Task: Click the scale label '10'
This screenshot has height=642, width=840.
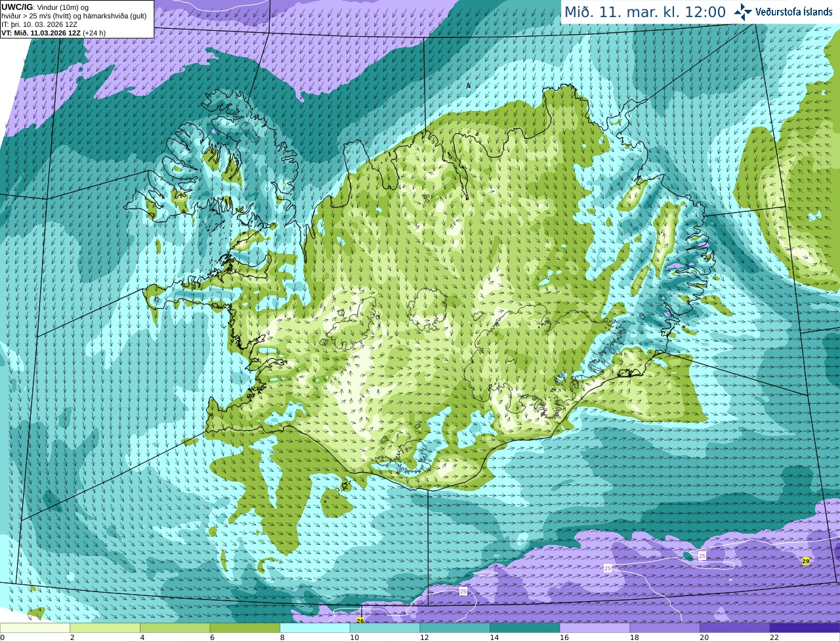Action: click(354, 637)
